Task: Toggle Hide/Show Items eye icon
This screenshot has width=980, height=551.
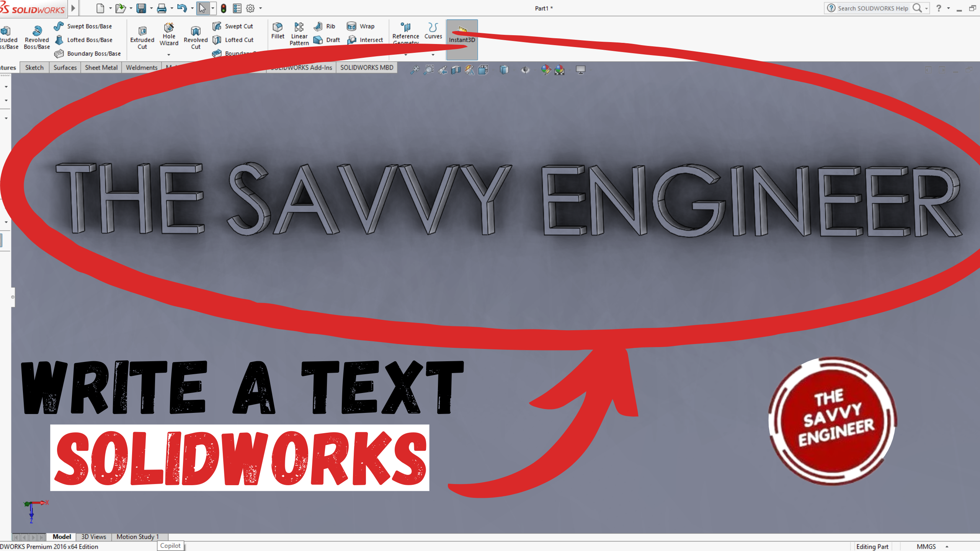Action: point(525,70)
